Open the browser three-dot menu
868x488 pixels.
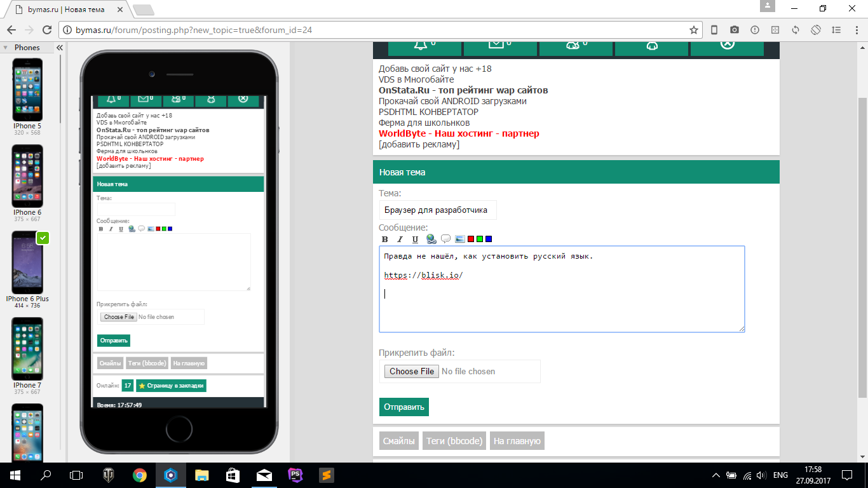click(x=855, y=30)
